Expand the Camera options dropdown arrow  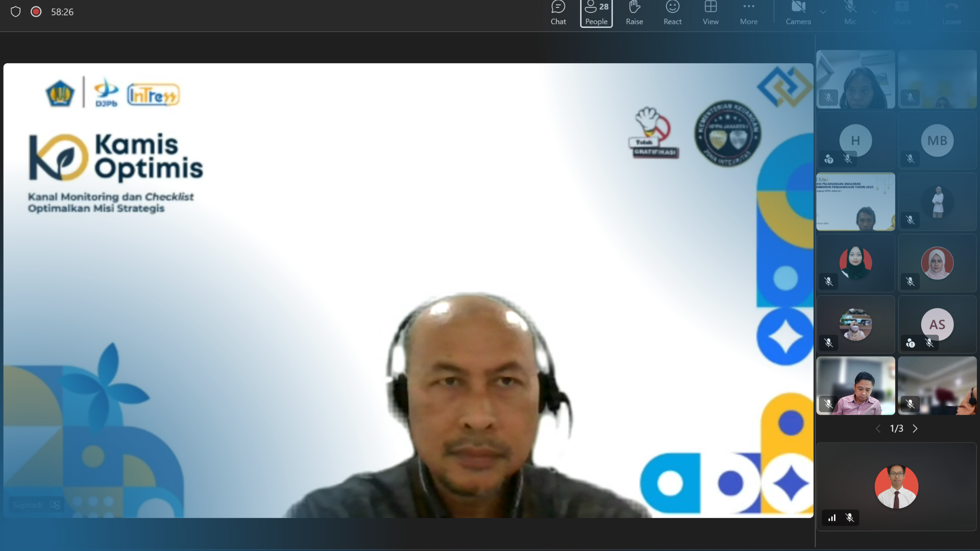[x=823, y=12]
